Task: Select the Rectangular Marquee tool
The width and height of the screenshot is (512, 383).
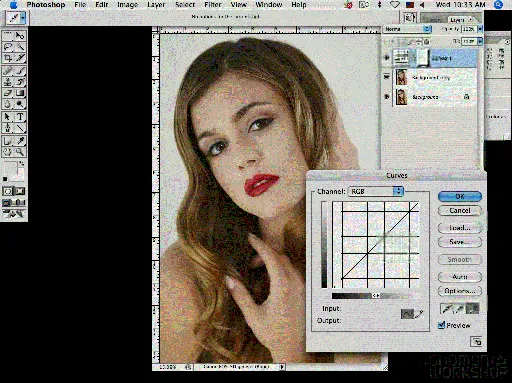Action: (8, 35)
